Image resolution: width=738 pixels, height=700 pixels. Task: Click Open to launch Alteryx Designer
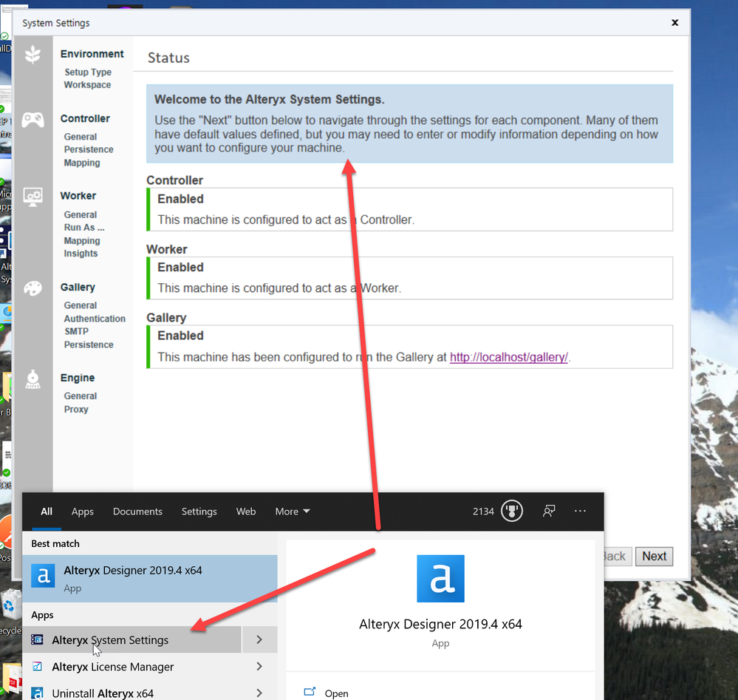pos(336,693)
